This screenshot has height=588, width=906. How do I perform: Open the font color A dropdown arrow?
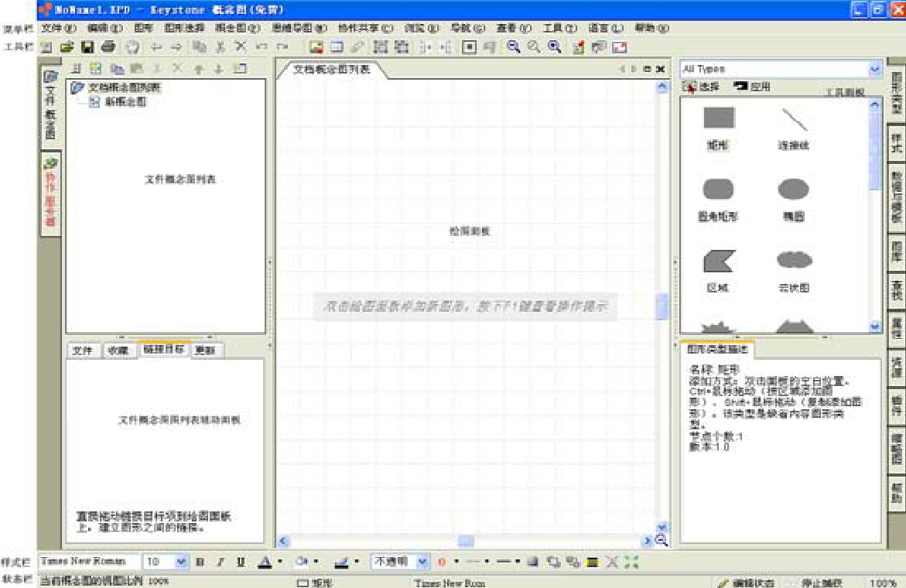280,562
